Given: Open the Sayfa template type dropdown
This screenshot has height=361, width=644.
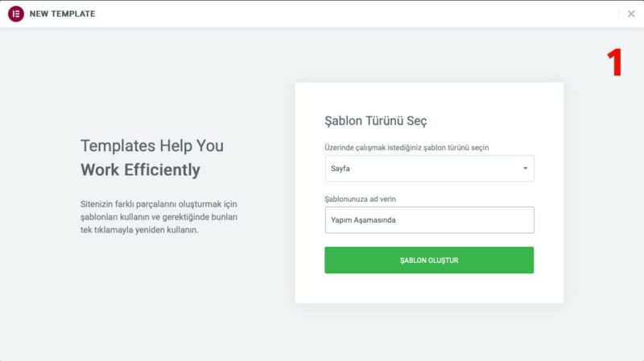Looking at the screenshot, I should pyautogui.click(x=429, y=168).
